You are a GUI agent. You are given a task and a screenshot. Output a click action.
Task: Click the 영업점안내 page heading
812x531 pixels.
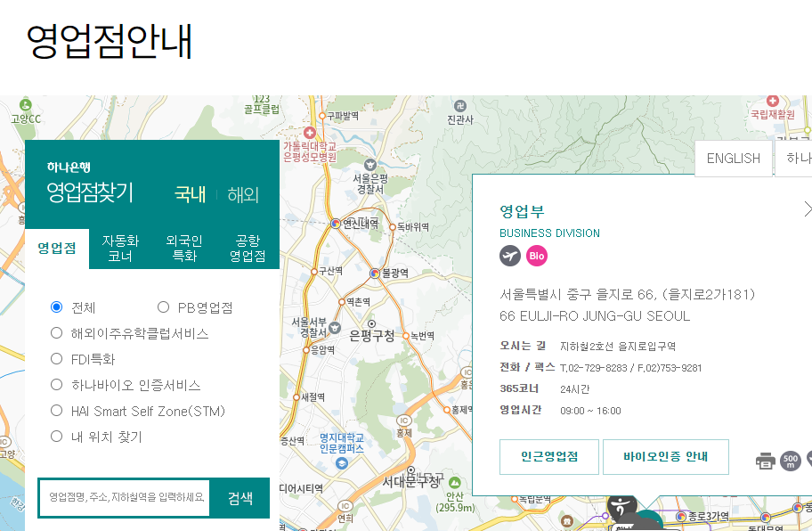coord(110,41)
